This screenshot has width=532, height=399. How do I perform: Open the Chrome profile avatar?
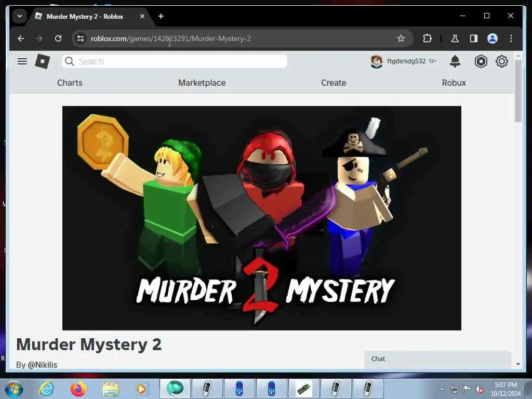tap(493, 38)
